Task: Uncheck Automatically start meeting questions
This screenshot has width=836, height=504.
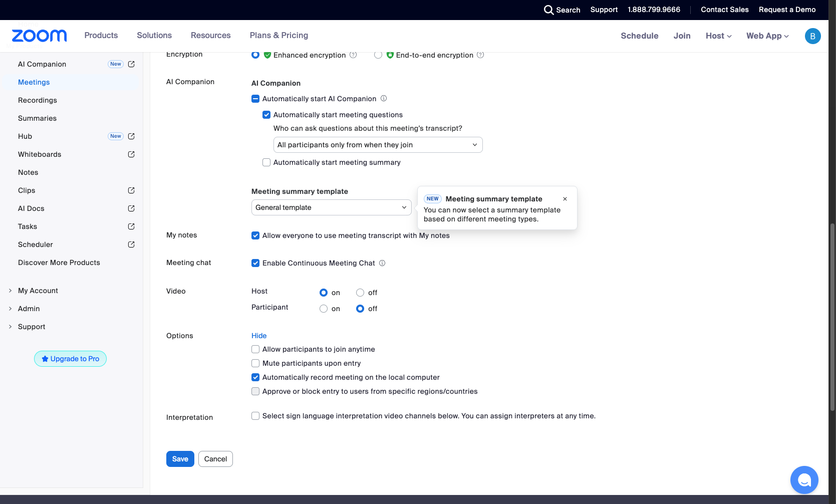Action: pos(266,115)
